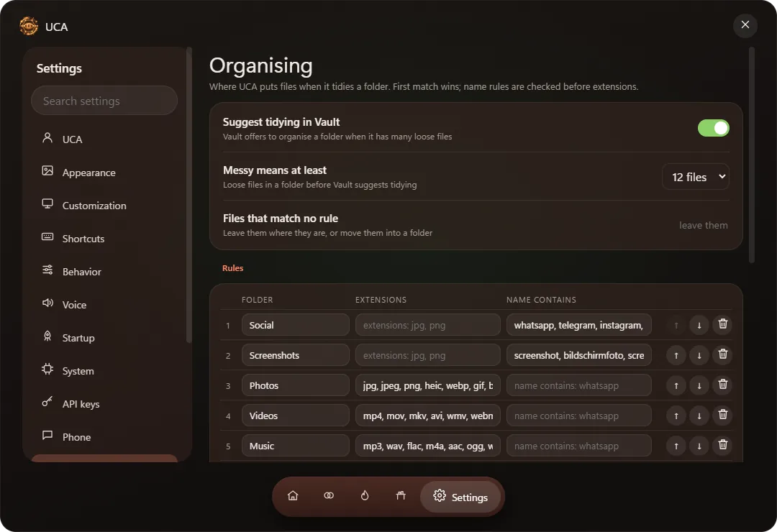Open API keys settings section
Screen dimensions: 777x532
[x=104, y=404]
